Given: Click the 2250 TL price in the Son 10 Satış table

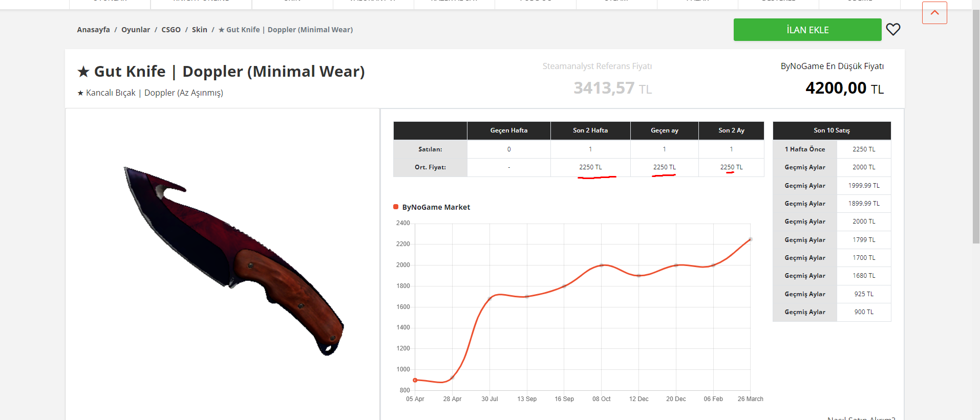Looking at the screenshot, I should pos(864,149).
